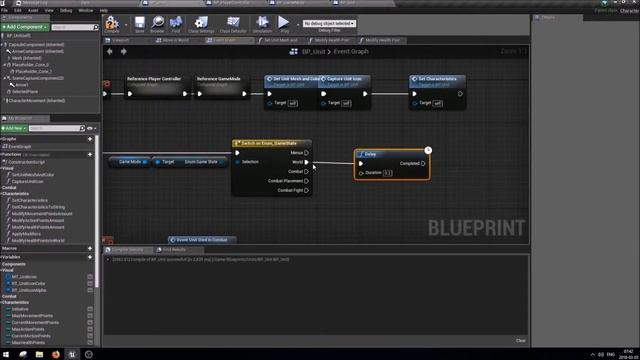The image size is (640, 360).
Task: Toggle editable eye for Initiative variable
Action: [90, 309]
